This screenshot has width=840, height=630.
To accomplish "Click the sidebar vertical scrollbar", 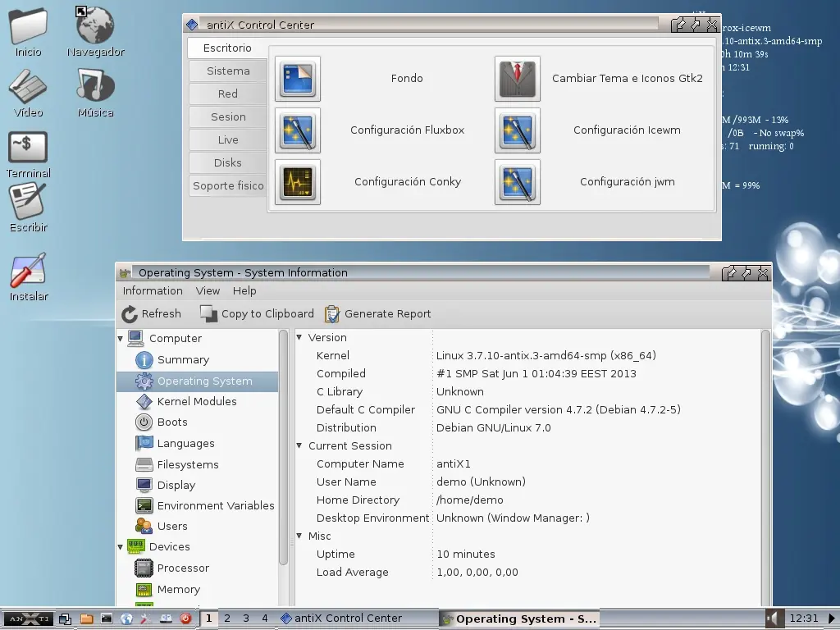I will 283,447.
